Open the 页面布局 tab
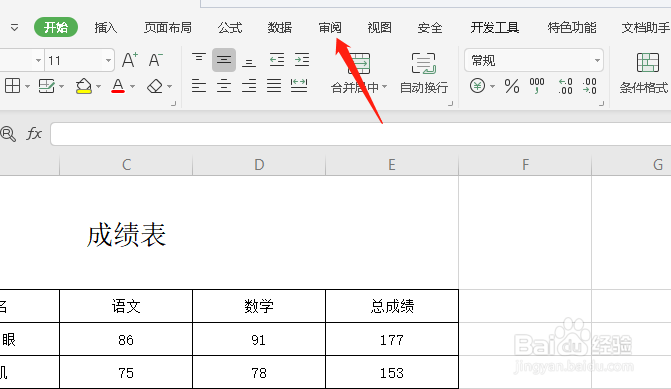This screenshot has width=671, height=389. (168, 28)
